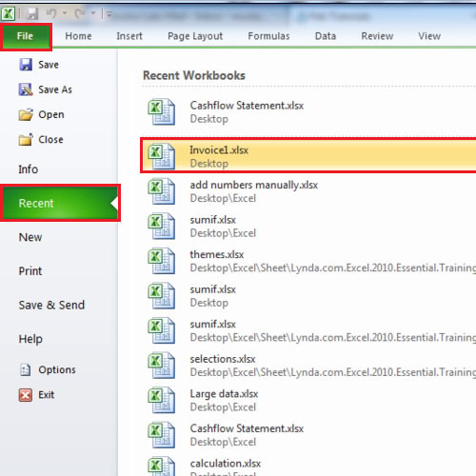This screenshot has width=476, height=476.
Task: Click workbook icon beside Large data.xlsx
Action: click(161, 400)
